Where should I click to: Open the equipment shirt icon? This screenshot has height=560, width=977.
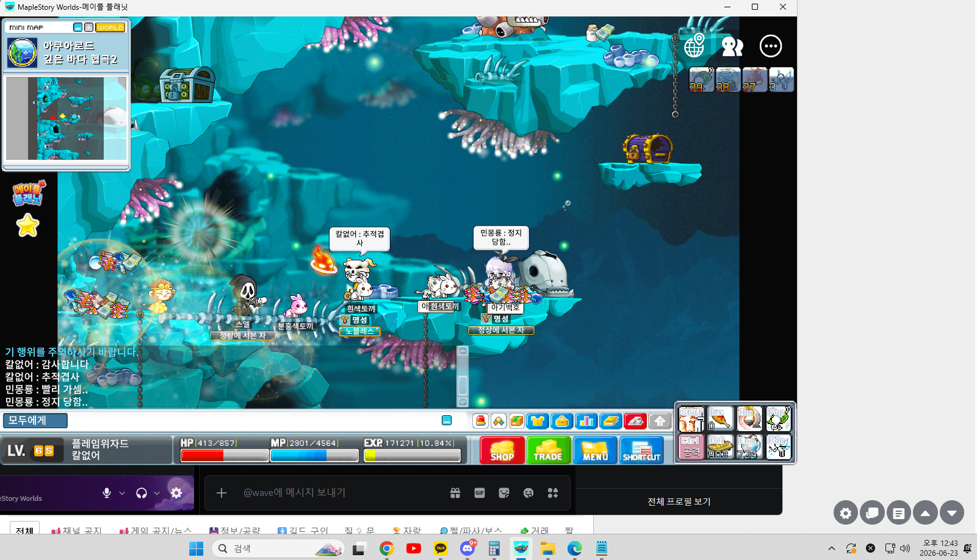click(537, 421)
